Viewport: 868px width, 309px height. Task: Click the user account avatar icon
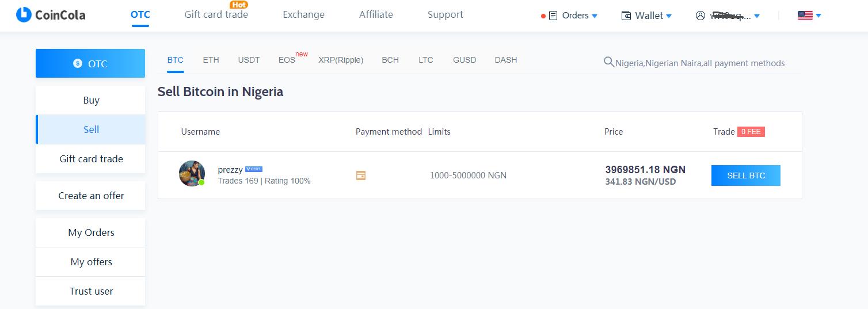(700, 16)
